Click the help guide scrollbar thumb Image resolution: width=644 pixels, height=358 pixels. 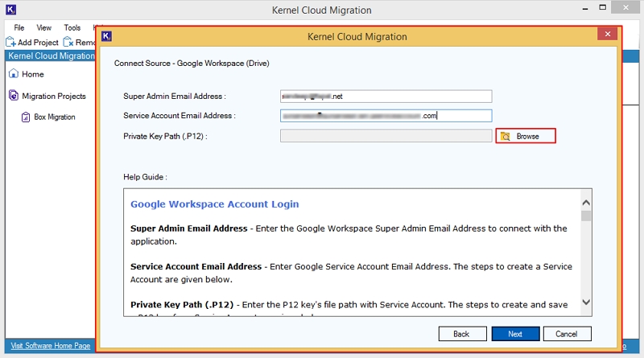click(x=586, y=216)
